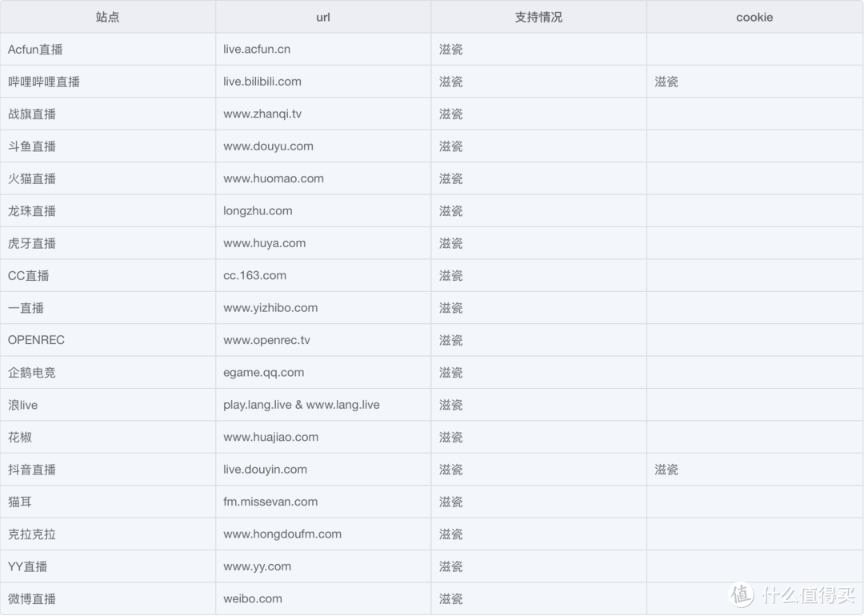Image resolution: width=864 pixels, height=616 pixels.
Task: Click egame.qq.com url cell
Action: [323, 373]
